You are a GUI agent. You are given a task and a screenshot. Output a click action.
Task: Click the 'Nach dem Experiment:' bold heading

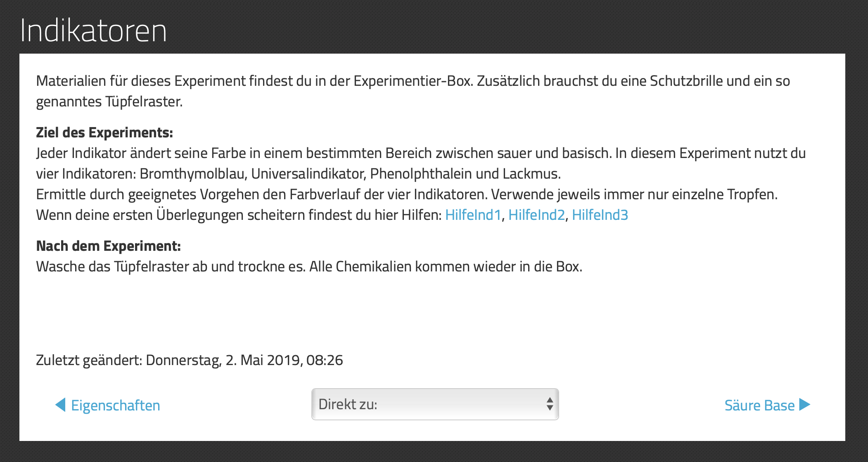(108, 246)
